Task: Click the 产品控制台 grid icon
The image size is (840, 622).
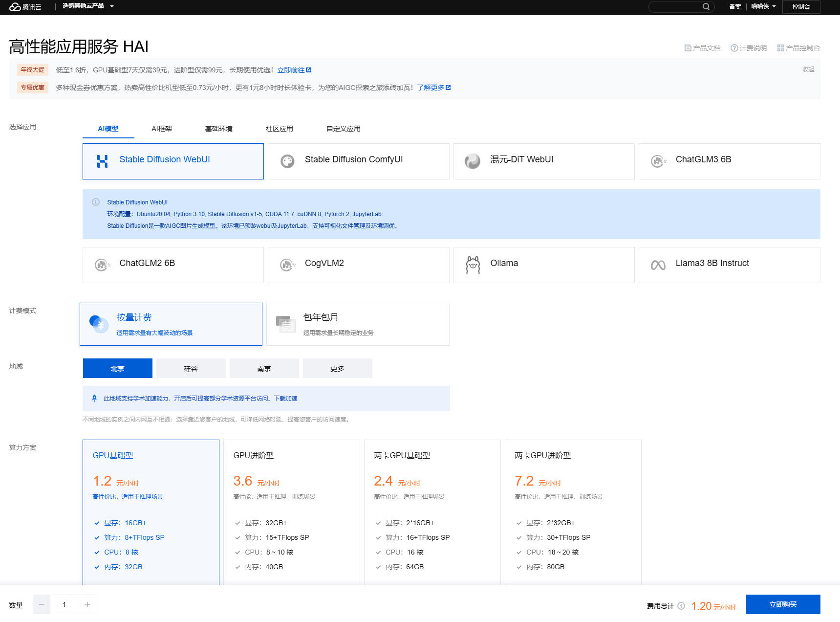Action: click(780, 48)
